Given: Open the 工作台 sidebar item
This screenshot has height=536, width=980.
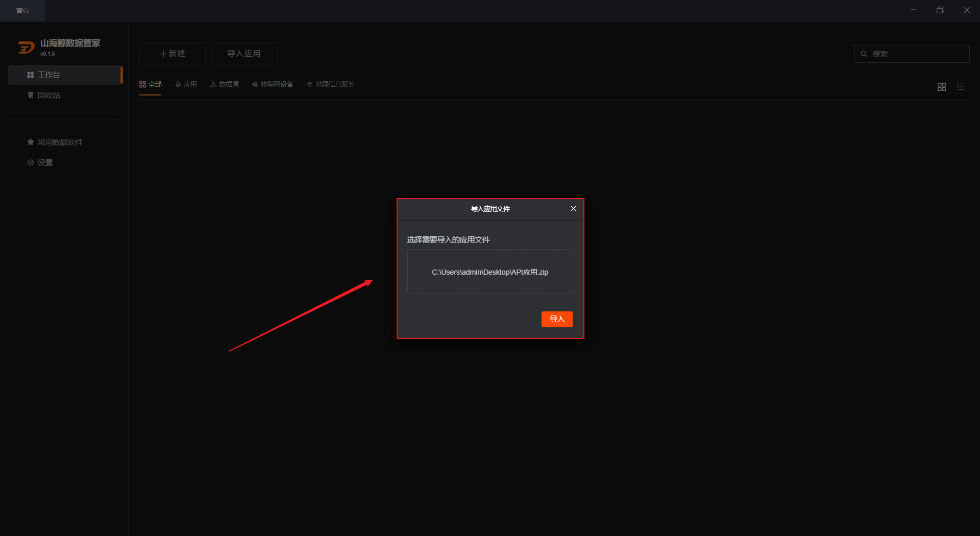Looking at the screenshot, I should click(x=65, y=75).
